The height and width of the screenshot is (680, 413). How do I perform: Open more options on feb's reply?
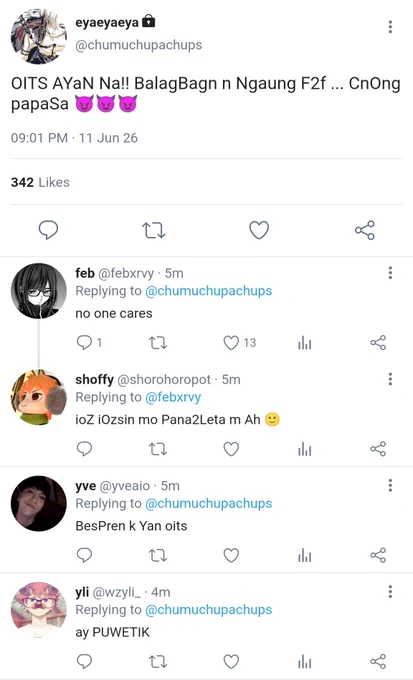(x=390, y=272)
